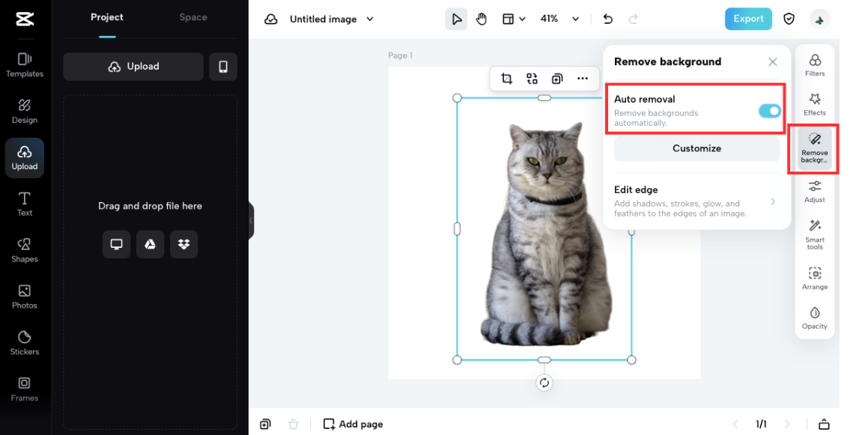The image size is (868, 435).
Task: Click the undo arrow
Action: (x=608, y=19)
